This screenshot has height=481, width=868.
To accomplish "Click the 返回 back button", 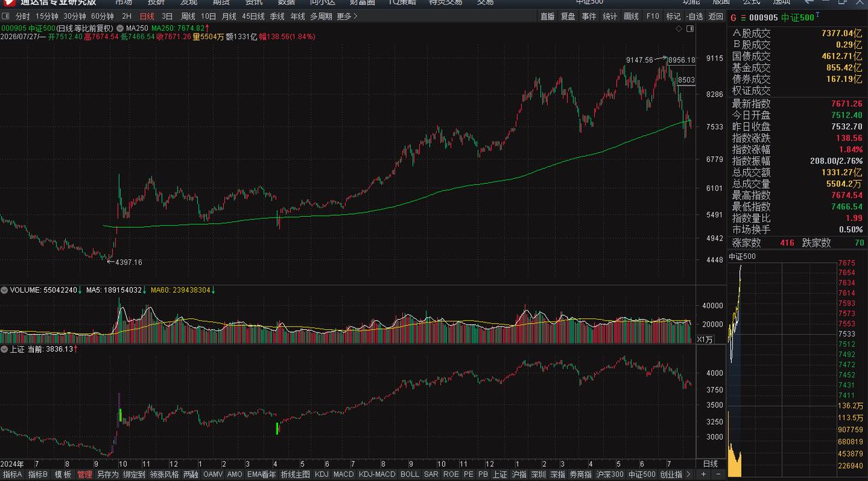I will 716,16.
